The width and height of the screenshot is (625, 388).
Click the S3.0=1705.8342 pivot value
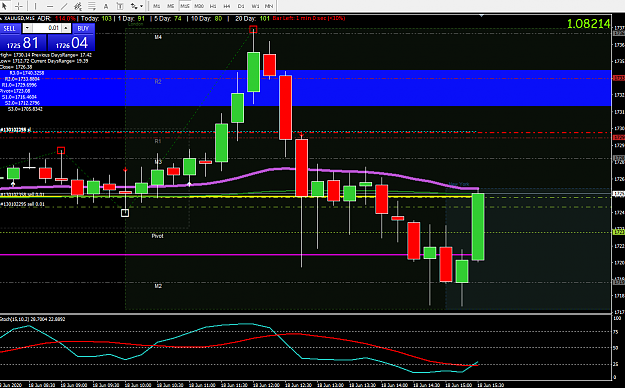click(x=25, y=109)
